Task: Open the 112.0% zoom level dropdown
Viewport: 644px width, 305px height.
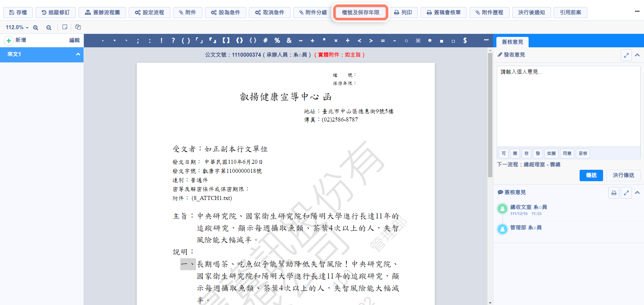Action: tap(17, 28)
